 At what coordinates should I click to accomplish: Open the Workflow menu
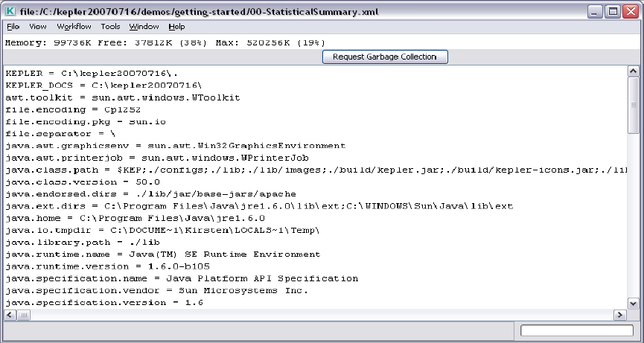pos(74,27)
